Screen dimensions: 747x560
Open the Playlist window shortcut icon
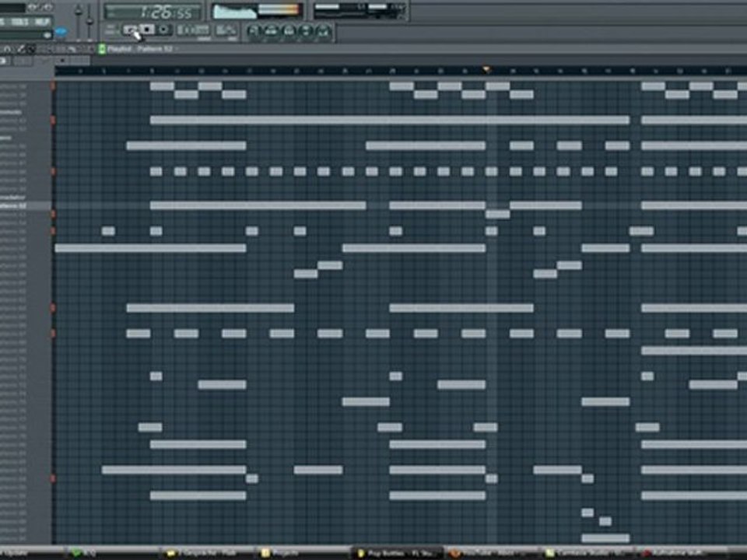click(254, 31)
